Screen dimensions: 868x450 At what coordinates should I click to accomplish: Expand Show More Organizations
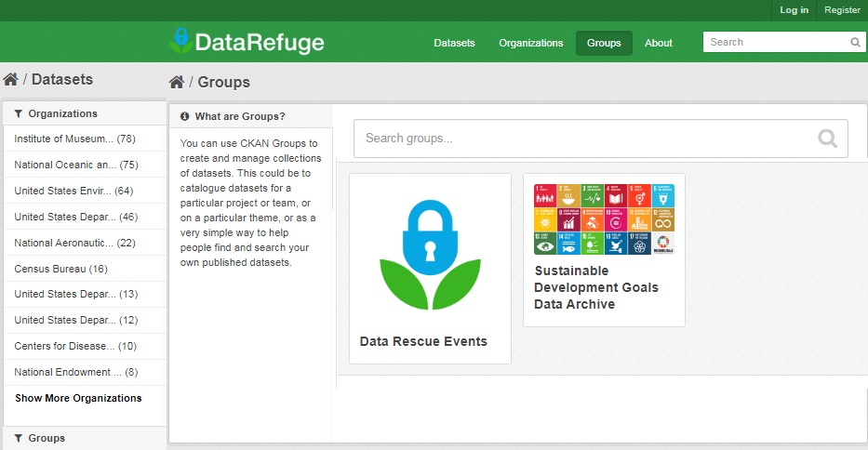(x=78, y=398)
